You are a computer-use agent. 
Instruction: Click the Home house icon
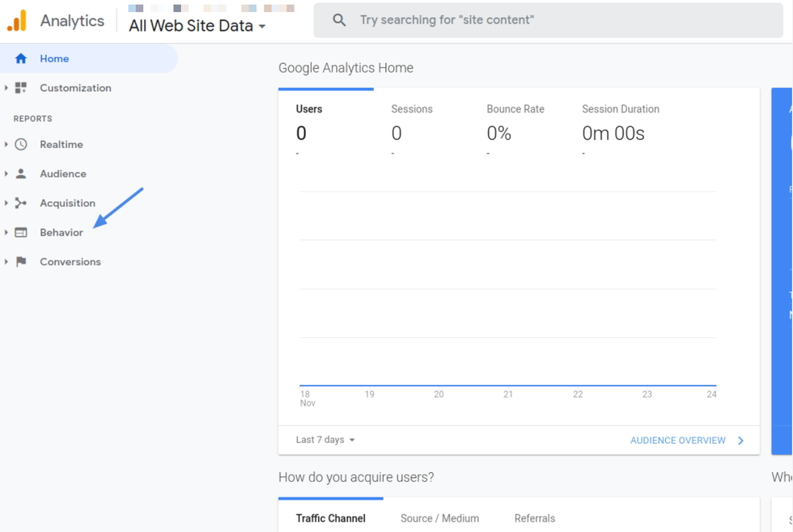(x=21, y=59)
